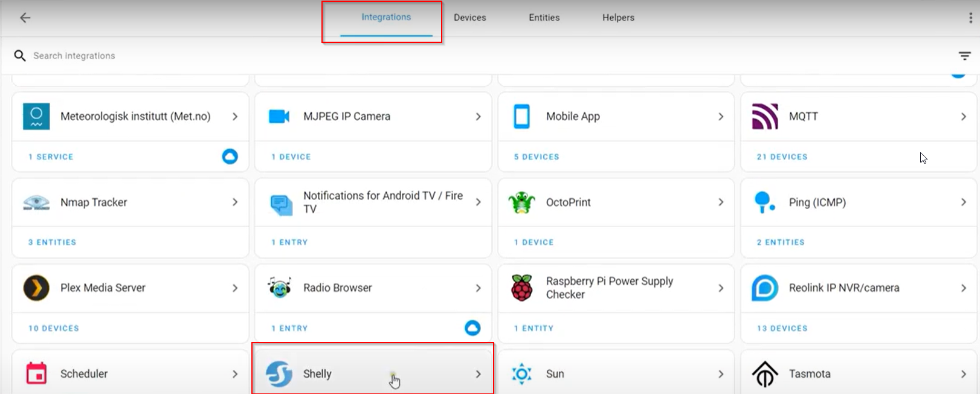Click the MQTT integration icon
The image size is (980, 394).
tap(764, 117)
